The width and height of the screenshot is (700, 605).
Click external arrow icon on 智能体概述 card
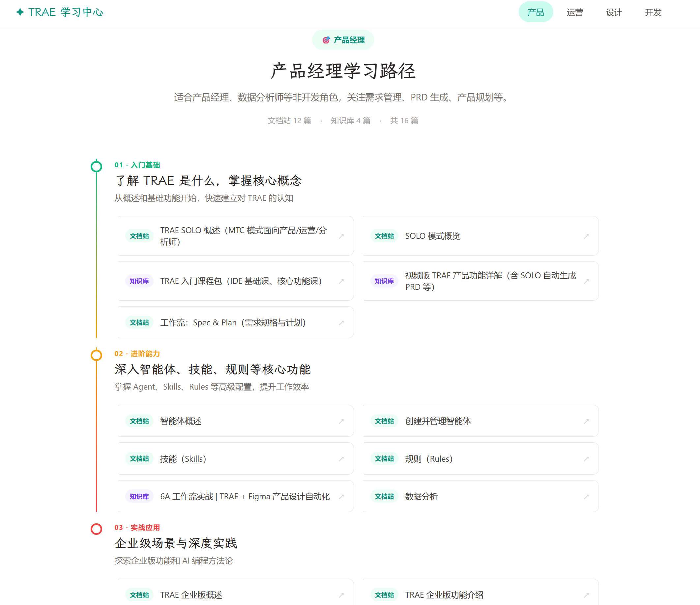pos(341,421)
